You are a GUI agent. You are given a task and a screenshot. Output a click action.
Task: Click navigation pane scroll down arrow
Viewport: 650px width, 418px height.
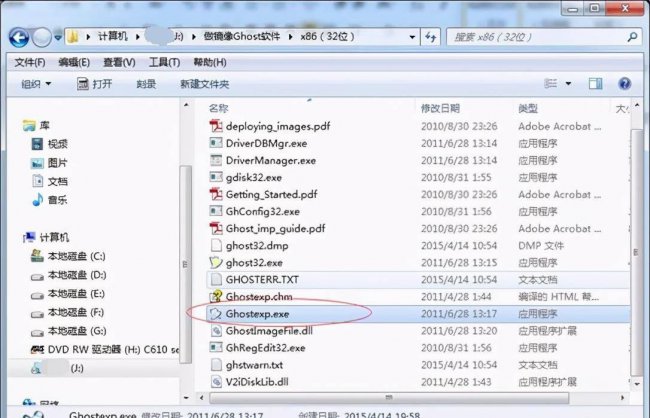coord(186,398)
